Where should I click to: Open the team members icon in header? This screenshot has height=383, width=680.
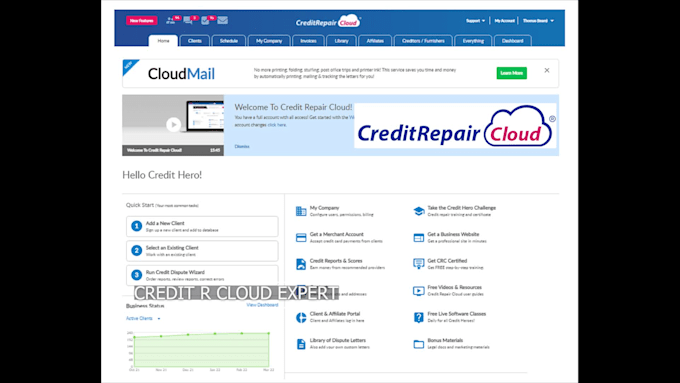tap(170, 20)
